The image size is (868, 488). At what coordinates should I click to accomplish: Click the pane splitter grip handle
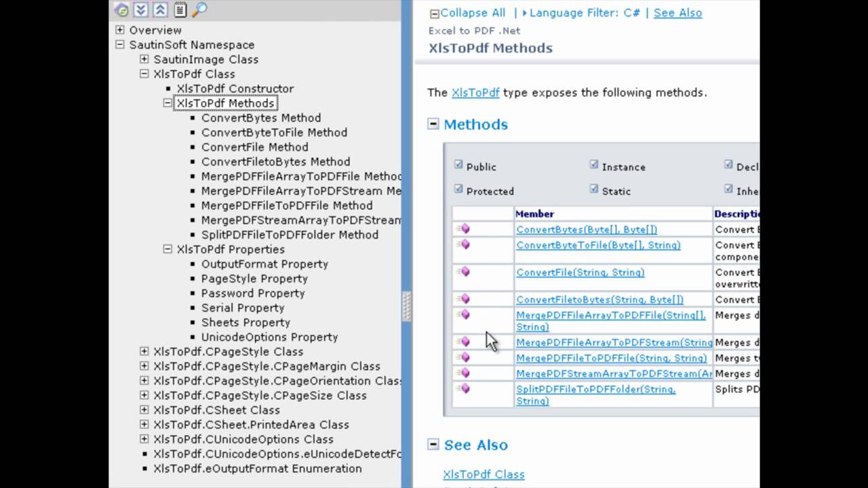(407, 306)
